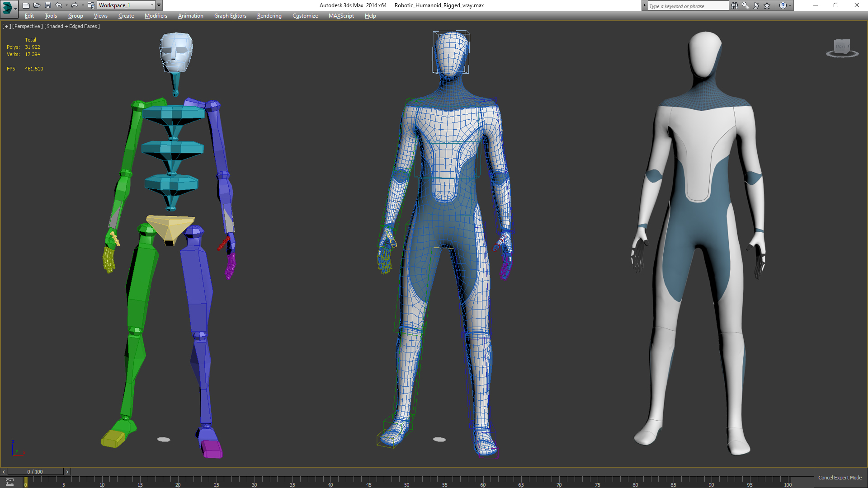Click the Shaded + Edged Faces viewport label
The image size is (868, 488).
[72, 26]
